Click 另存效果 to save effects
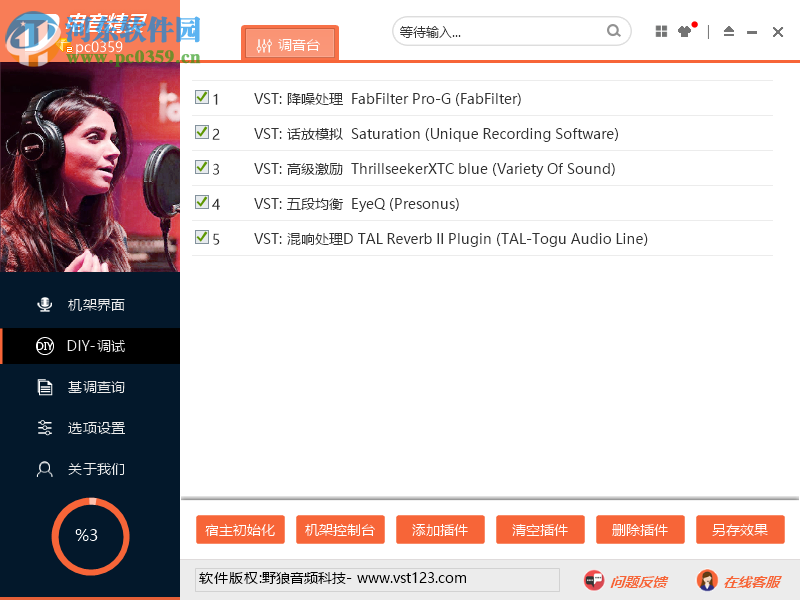This screenshot has width=800, height=600. (740, 530)
